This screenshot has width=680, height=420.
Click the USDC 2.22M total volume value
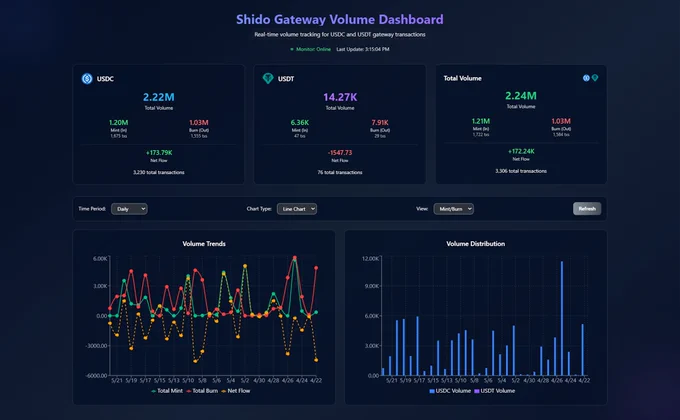159,97
